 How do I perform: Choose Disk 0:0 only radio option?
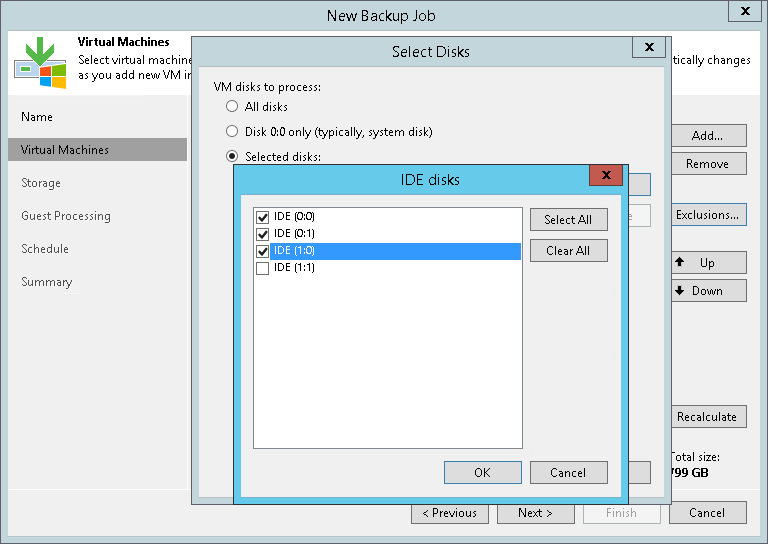232,131
